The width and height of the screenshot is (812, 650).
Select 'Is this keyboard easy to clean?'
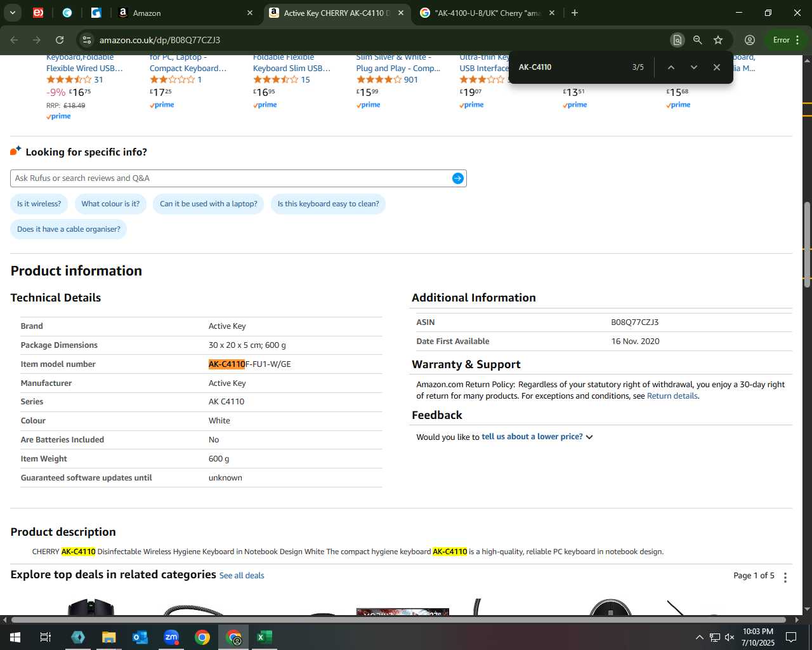tap(328, 204)
